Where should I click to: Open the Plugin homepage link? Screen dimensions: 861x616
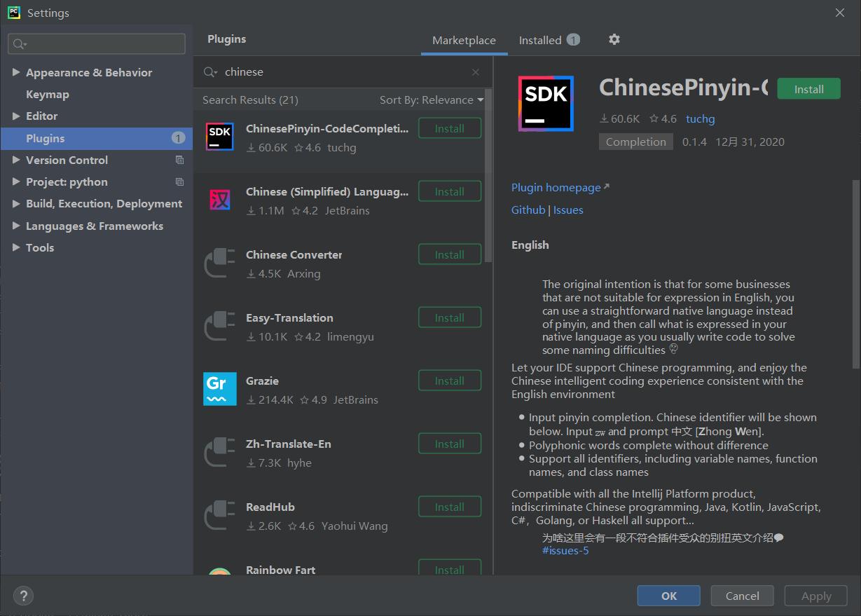click(560, 187)
